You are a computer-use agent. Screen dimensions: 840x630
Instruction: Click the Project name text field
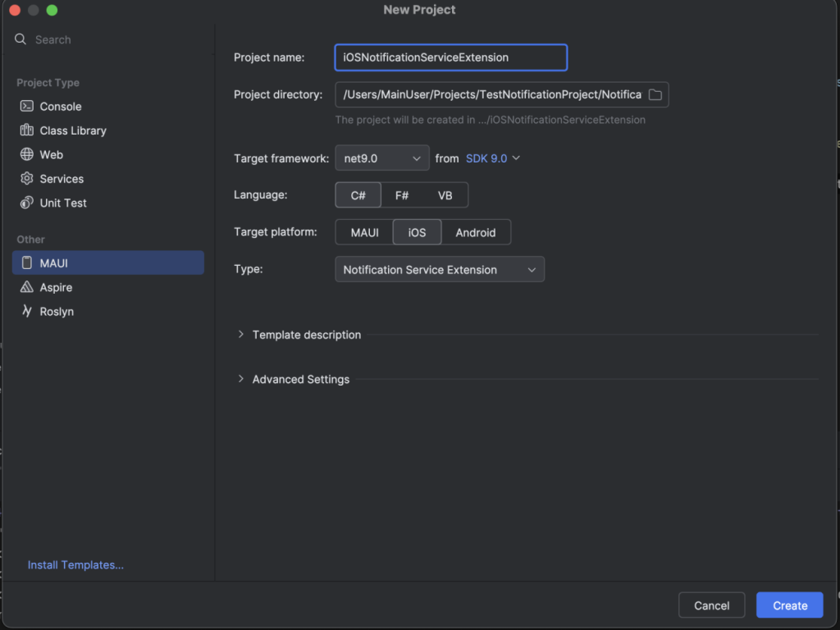tap(451, 57)
